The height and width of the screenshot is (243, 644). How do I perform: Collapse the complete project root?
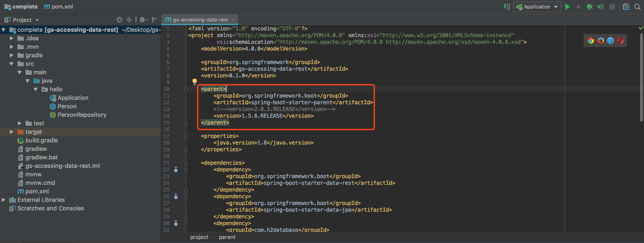[4, 30]
